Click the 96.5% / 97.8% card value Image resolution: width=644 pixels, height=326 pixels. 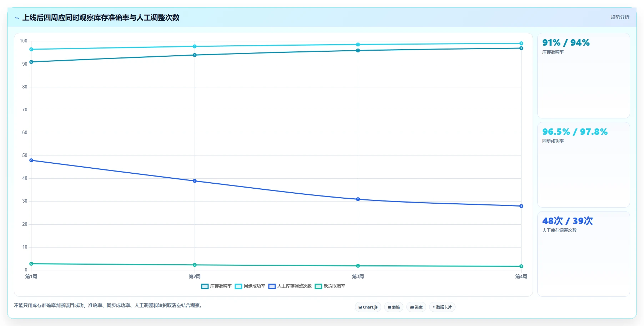pyautogui.click(x=575, y=132)
